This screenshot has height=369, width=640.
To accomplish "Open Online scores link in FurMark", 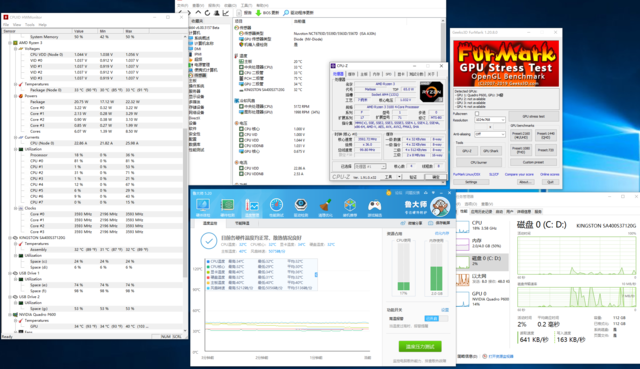I will (x=550, y=174).
